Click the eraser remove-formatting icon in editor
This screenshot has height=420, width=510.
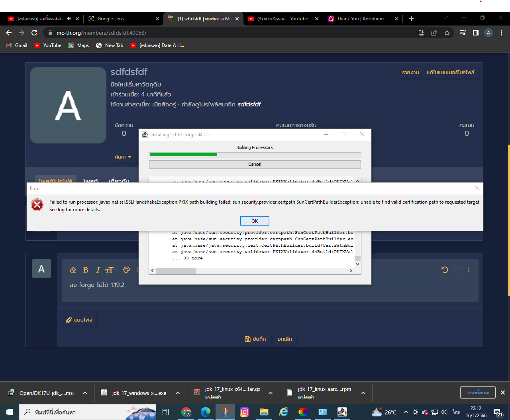click(73, 270)
